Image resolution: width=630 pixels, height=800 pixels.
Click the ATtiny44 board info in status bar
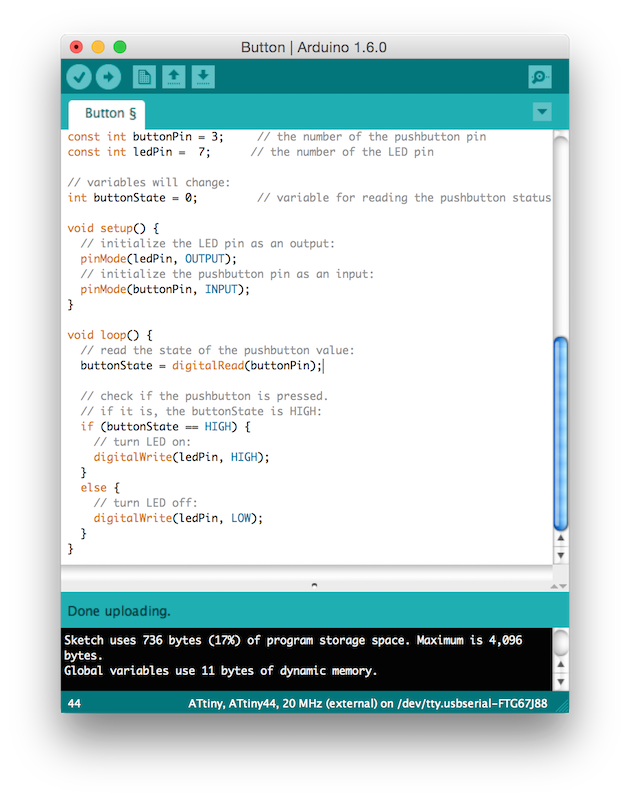[x=367, y=704]
